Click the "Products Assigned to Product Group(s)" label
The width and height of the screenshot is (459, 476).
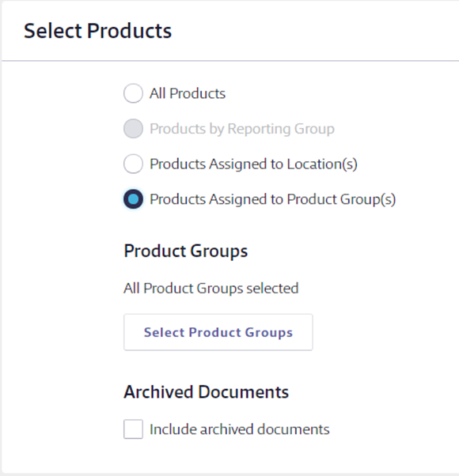point(272,199)
